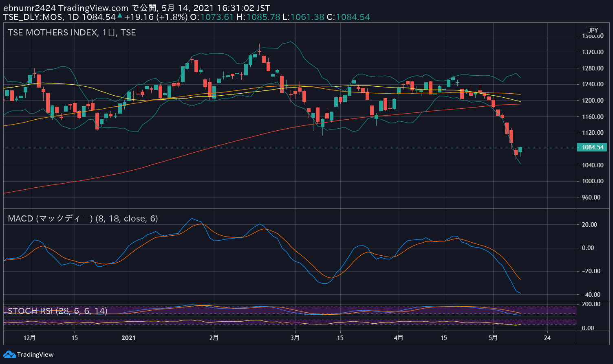613x364 pixels.
Task: Click the MACD (8, 18, close, 6) indicator label
Action: point(83,219)
